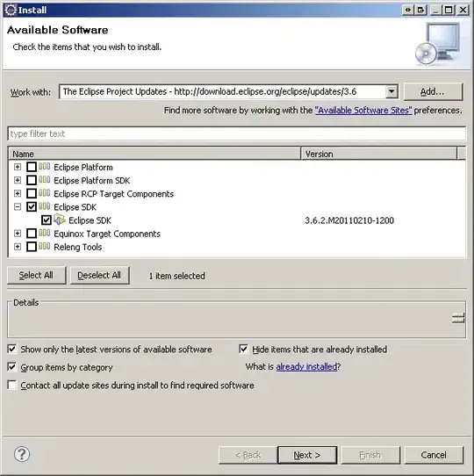Expand the Equinox Target Components node
Image resolution: width=474 pixels, height=476 pixels.
pos(18,234)
